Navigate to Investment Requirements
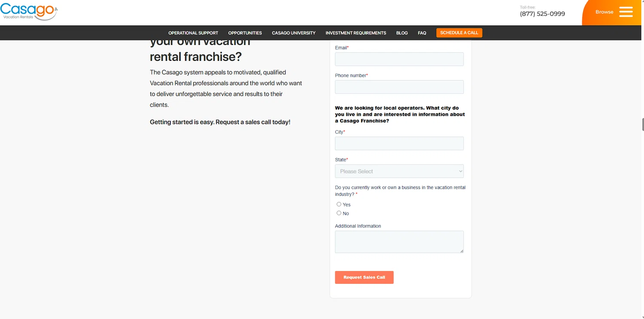Image resolution: width=644 pixels, height=319 pixels. coord(355,33)
